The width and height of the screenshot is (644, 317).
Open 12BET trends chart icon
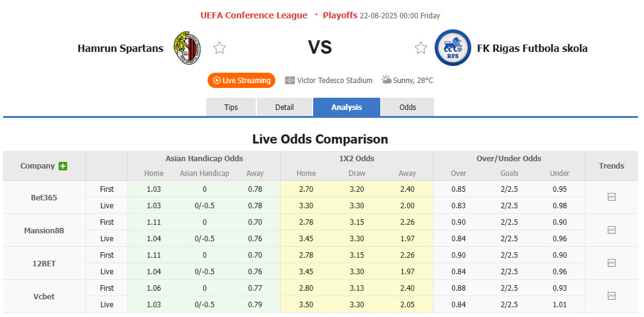pos(612,263)
